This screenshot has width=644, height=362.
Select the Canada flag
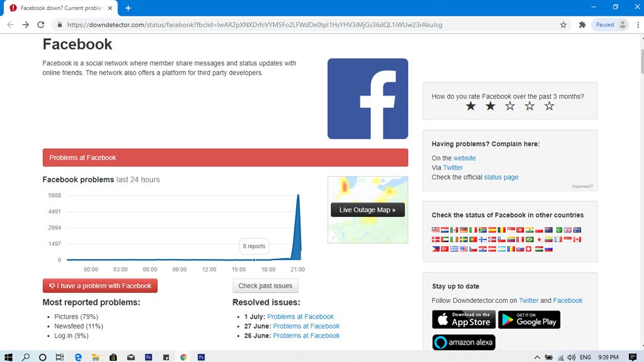point(577,239)
